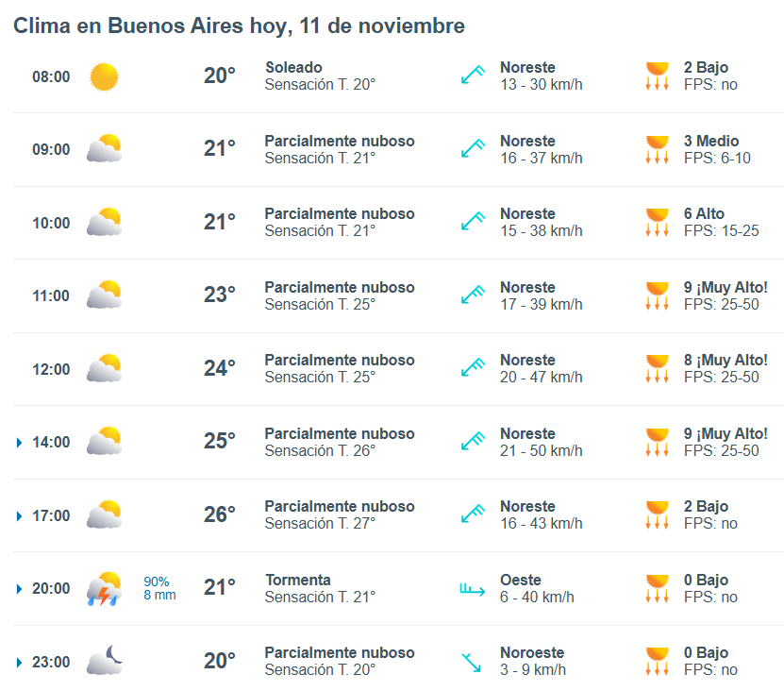Click the Soleado description at 08:00
The width and height of the screenshot is (784, 691).
293,68
